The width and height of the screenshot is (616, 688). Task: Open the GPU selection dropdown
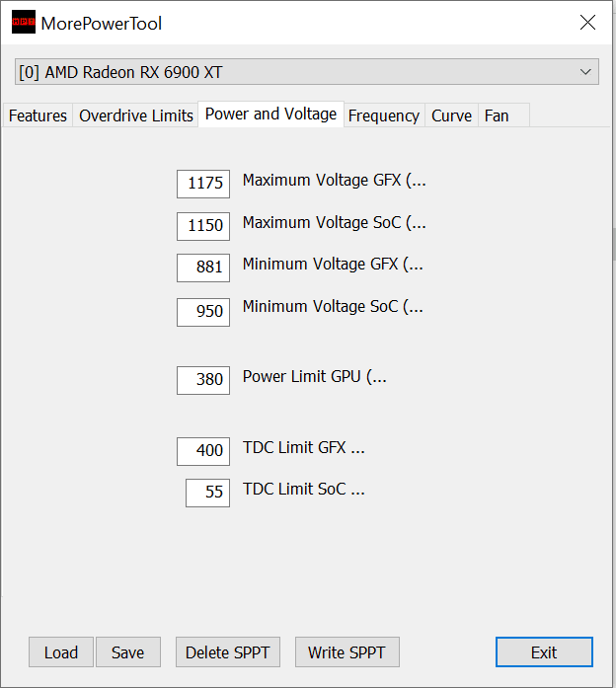click(x=307, y=72)
